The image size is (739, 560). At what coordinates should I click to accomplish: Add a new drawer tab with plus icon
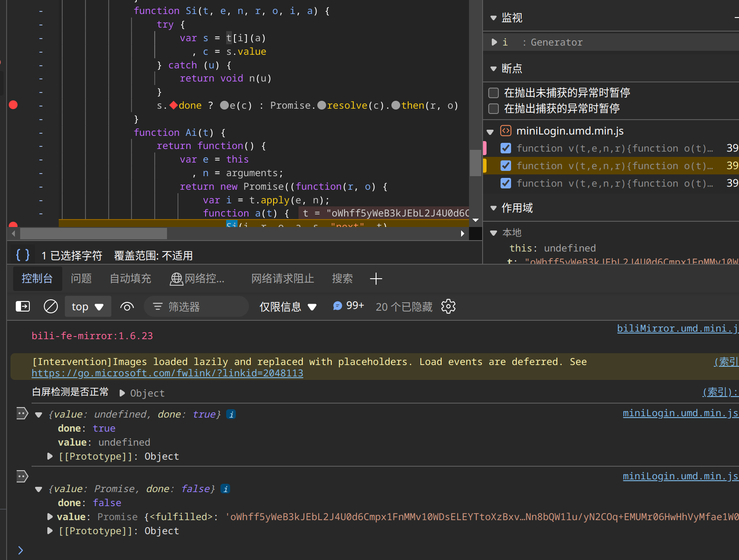[376, 279]
